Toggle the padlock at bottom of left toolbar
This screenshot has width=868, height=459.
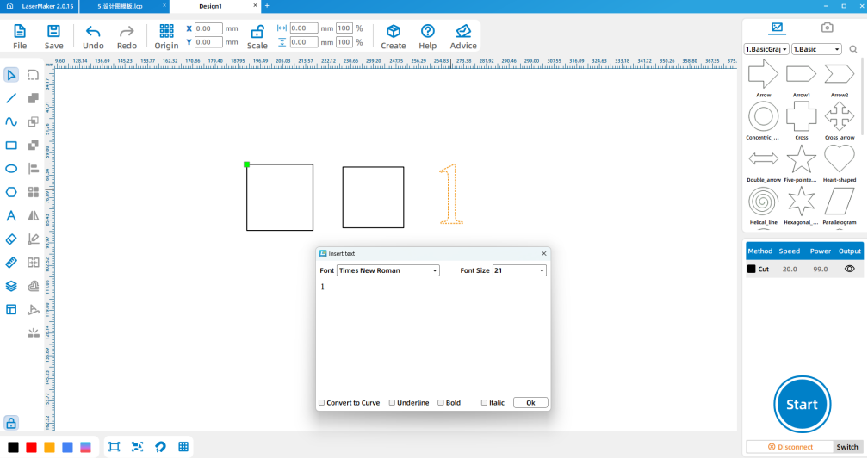click(11, 423)
